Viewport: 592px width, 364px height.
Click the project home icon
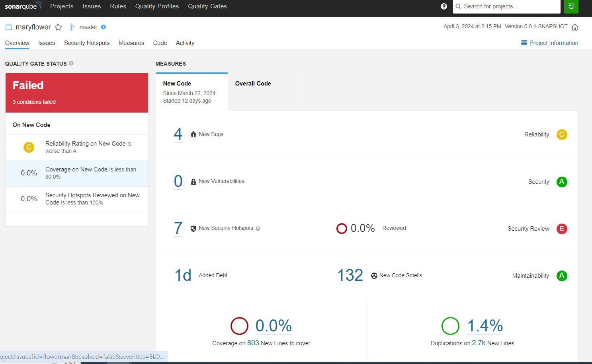coord(575,27)
